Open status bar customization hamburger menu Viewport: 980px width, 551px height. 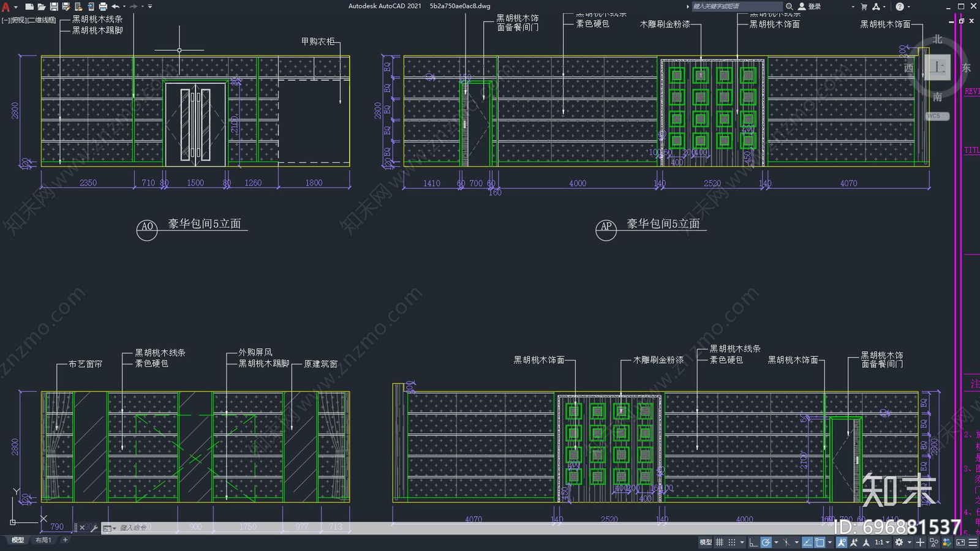pyautogui.click(x=973, y=542)
